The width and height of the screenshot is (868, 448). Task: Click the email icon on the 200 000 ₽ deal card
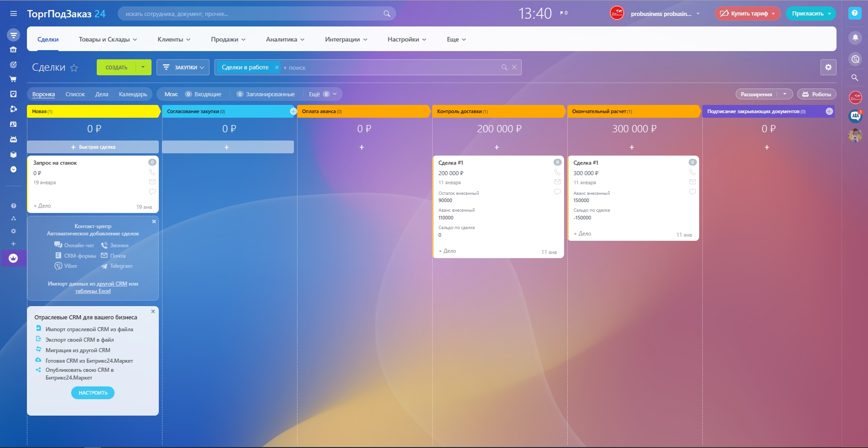tap(557, 182)
